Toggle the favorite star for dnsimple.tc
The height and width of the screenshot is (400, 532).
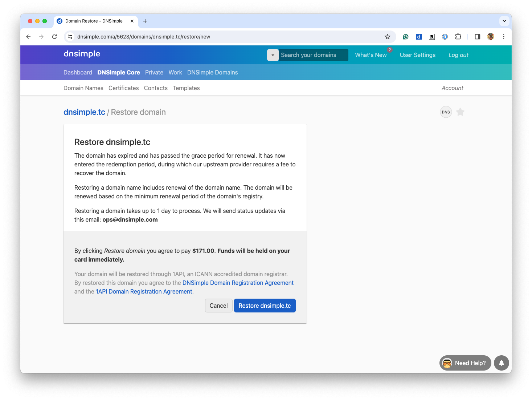point(460,112)
